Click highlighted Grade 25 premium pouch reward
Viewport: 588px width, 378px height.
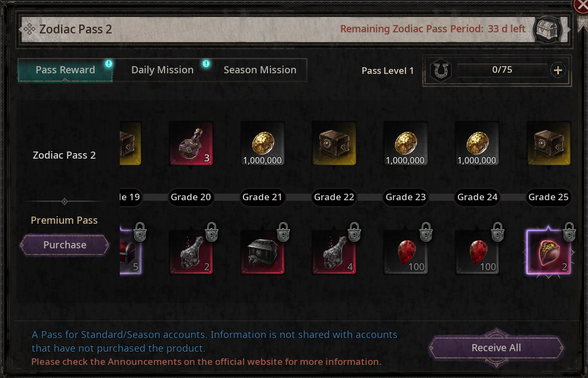click(x=549, y=252)
